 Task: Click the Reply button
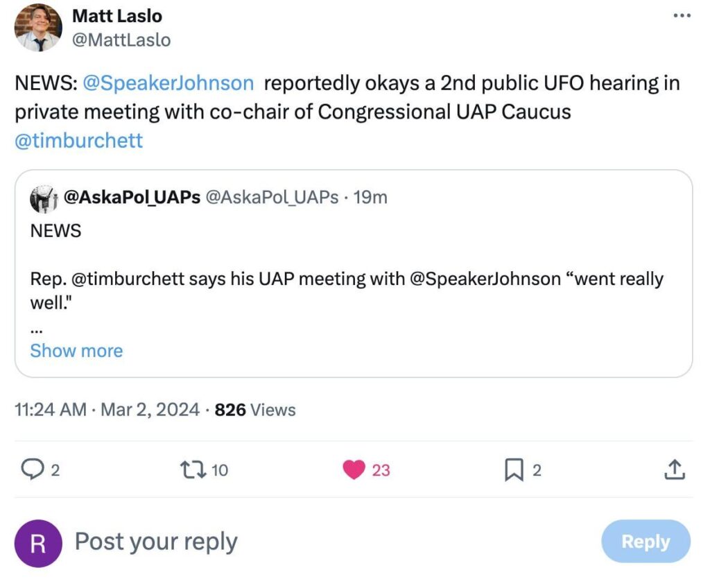click(x=645, y=542)
